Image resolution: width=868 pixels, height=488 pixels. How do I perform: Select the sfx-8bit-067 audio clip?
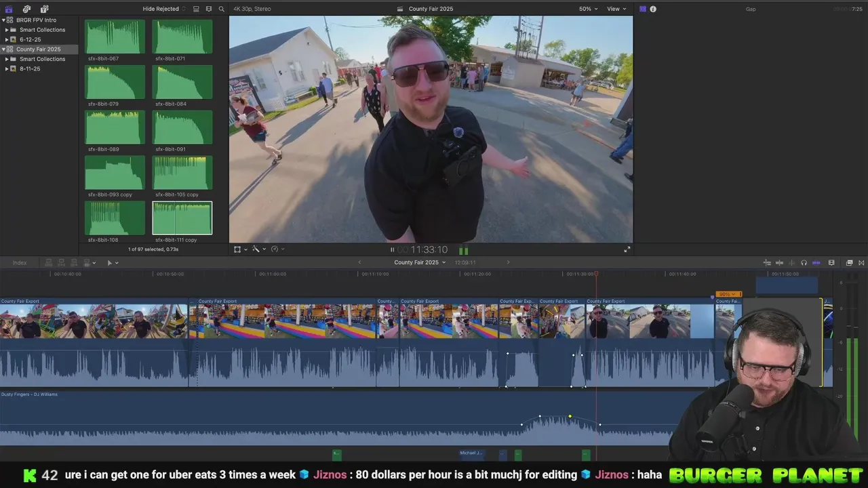115,37
